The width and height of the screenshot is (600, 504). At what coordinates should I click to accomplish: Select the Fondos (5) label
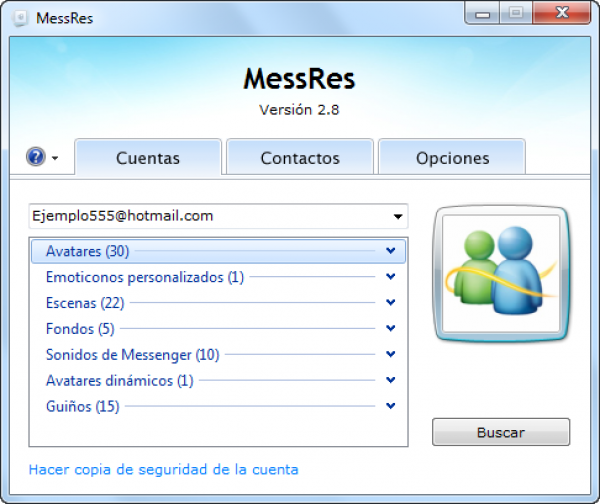coord(80,329)
